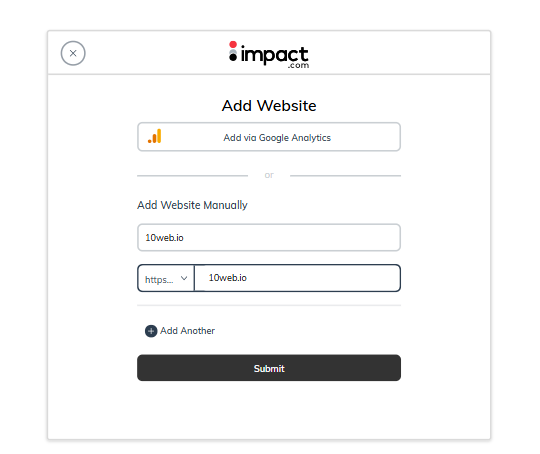Image resolution: width=540 pixels, height=454 pixels.
Task: Open the https protocol dropdown
Action: [166, 278]
